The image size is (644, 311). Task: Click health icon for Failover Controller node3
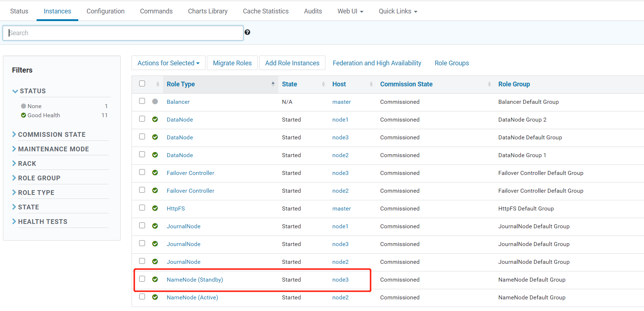(155, 173)
